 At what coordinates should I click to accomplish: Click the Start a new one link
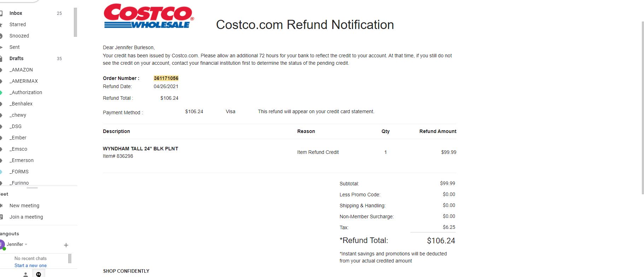tap(30, 265)
